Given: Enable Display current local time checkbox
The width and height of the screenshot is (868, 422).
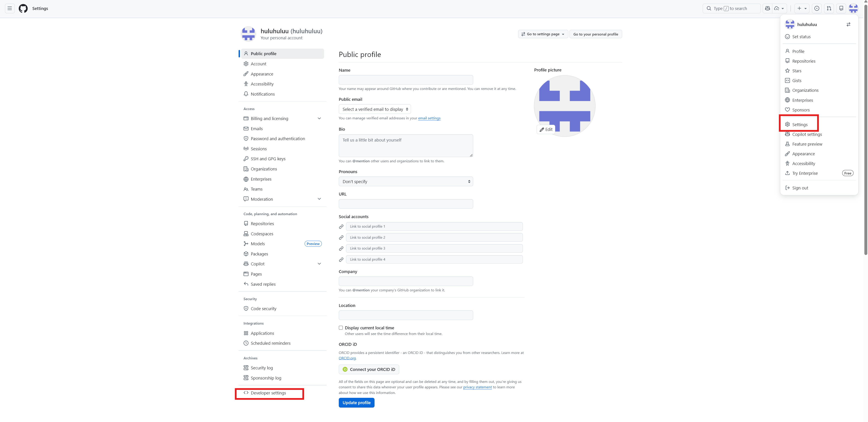Looking at the screenshot, I should [341, 328].
